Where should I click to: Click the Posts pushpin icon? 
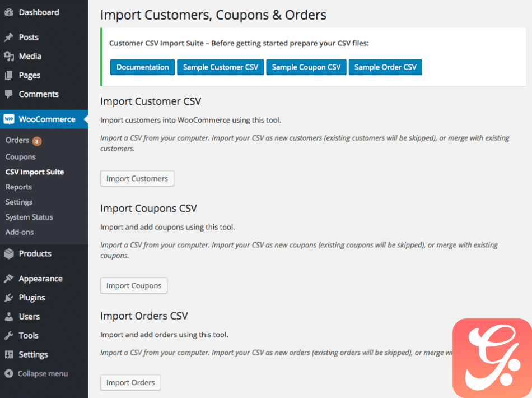[9, 38]
